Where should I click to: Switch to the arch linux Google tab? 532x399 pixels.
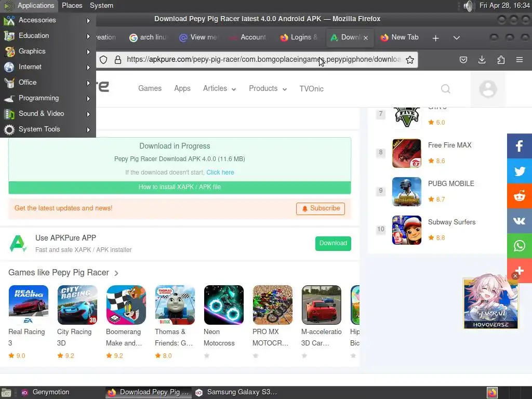point(148,37)
